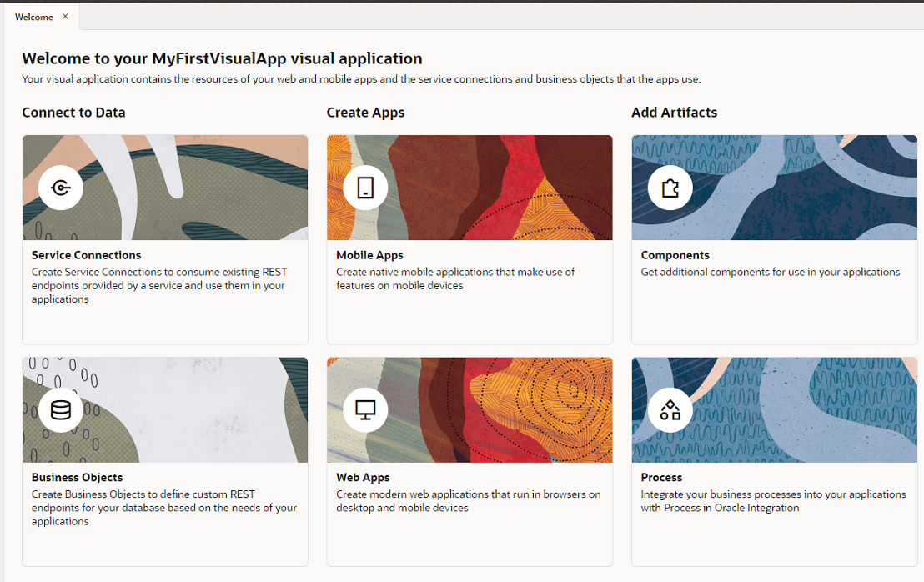924x582 pixels.
Task: Click the 'Add Artifacts' heading
Action: (x=674, y=113)
